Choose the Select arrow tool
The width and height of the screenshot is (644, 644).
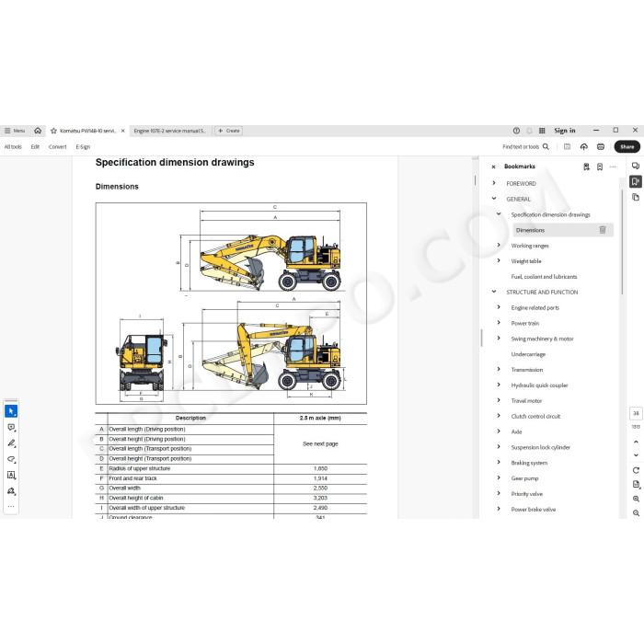(x=11, y=411)
